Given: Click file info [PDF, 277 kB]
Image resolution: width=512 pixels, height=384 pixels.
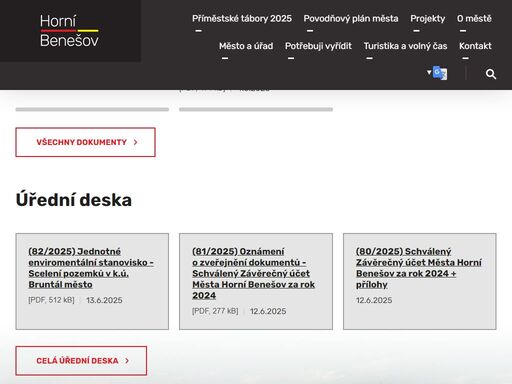Looking at the screenshot, I should tap(215, 311).
